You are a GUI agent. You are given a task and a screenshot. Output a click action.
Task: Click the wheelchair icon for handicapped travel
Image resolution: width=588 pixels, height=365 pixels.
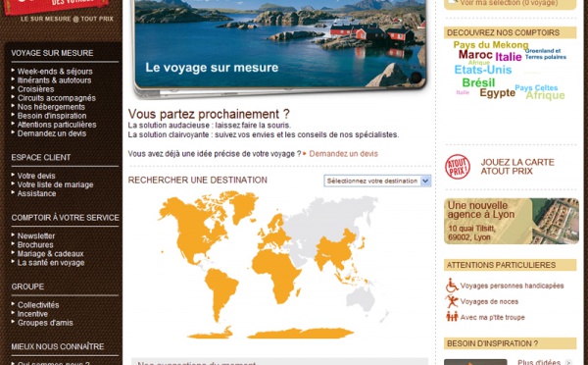(x=452, y=286)
